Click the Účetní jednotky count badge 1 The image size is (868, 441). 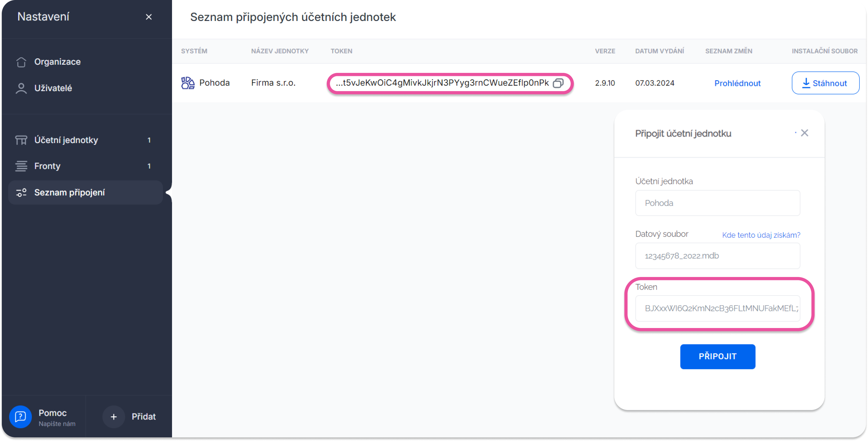point(149,140)
